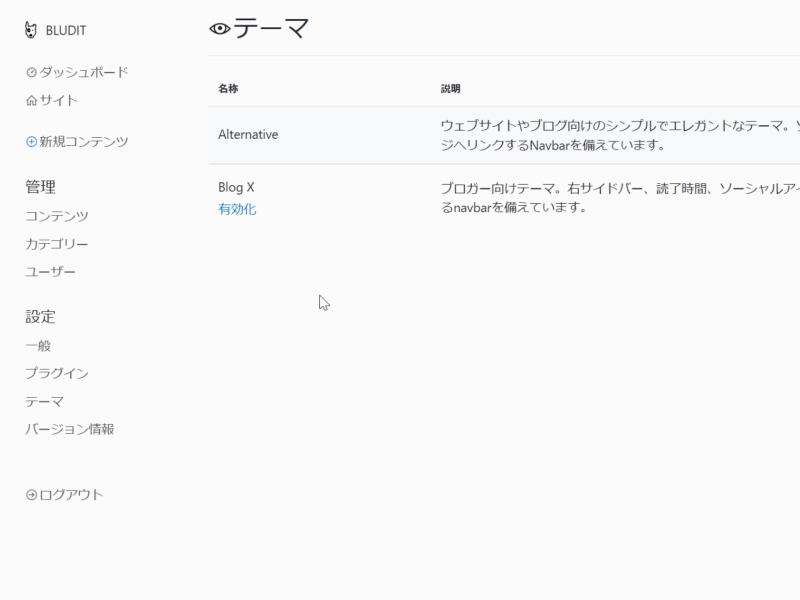
Task: Click the home icon beside サイト
Action: (x=31, y=100)
